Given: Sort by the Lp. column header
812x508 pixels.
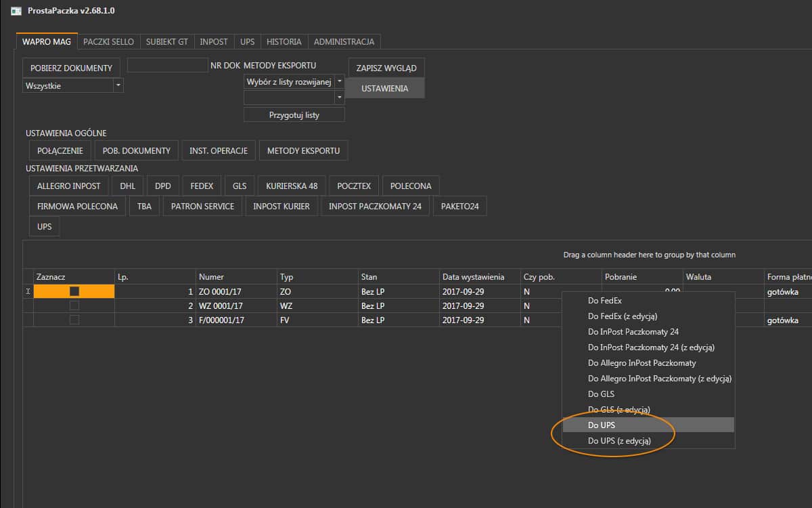Looking at the screenshot, I should tap(155, 276).
